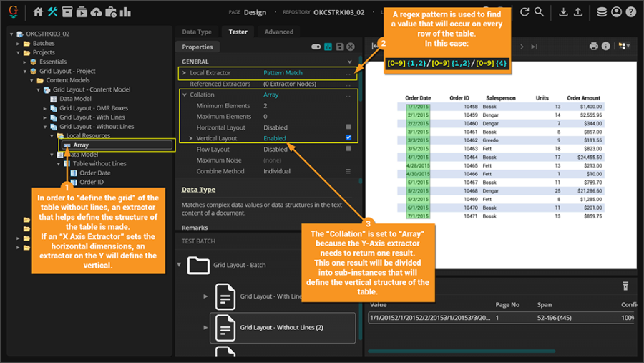Collapse the Grid Layout - Batch folder
The image size is (644, 363).
[x=179, y=265]
